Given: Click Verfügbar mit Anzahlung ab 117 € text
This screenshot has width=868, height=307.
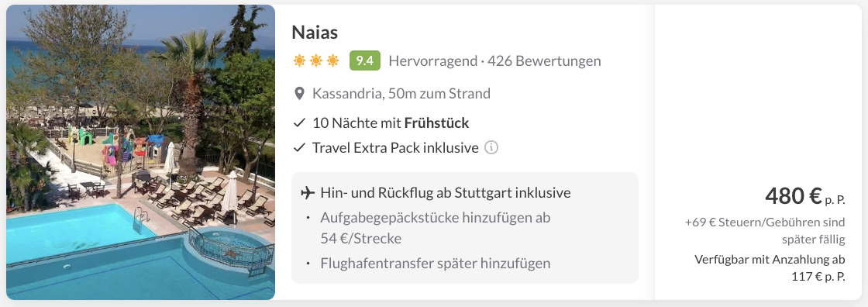Looking at the screenshot, I should click(x=770, y=268).
